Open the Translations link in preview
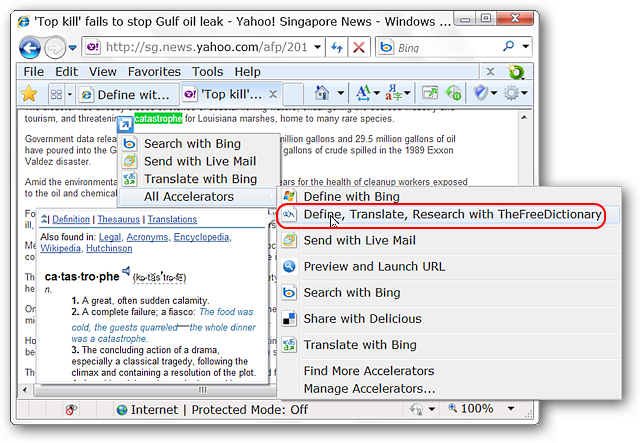Viewport: 640px width, 443px height. click(172, 219)
